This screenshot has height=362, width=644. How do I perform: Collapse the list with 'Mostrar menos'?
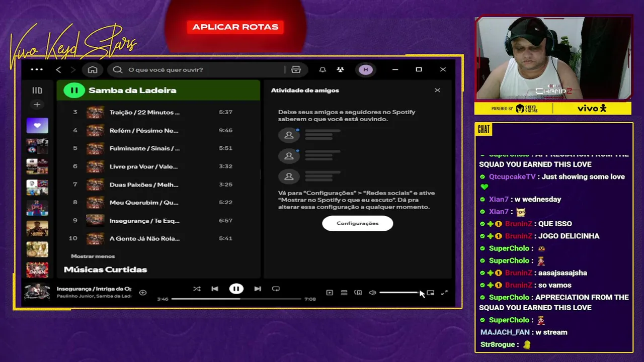(x=93, y=256)
